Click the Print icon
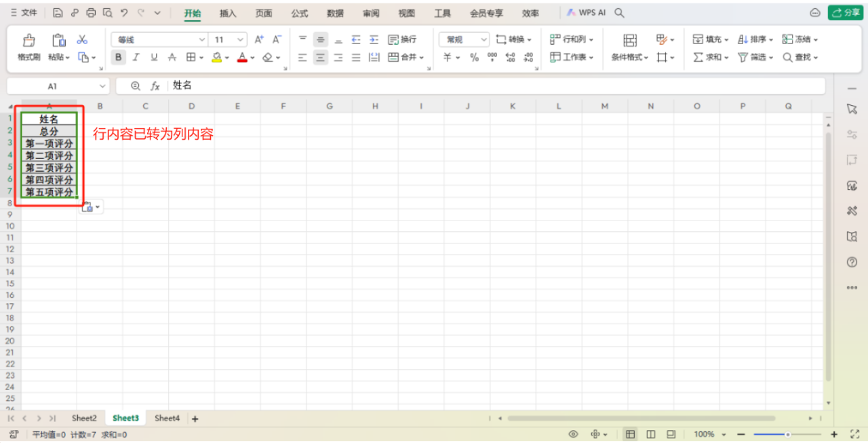This screenshot has width=868, height=443. click(x=91, y=13)
